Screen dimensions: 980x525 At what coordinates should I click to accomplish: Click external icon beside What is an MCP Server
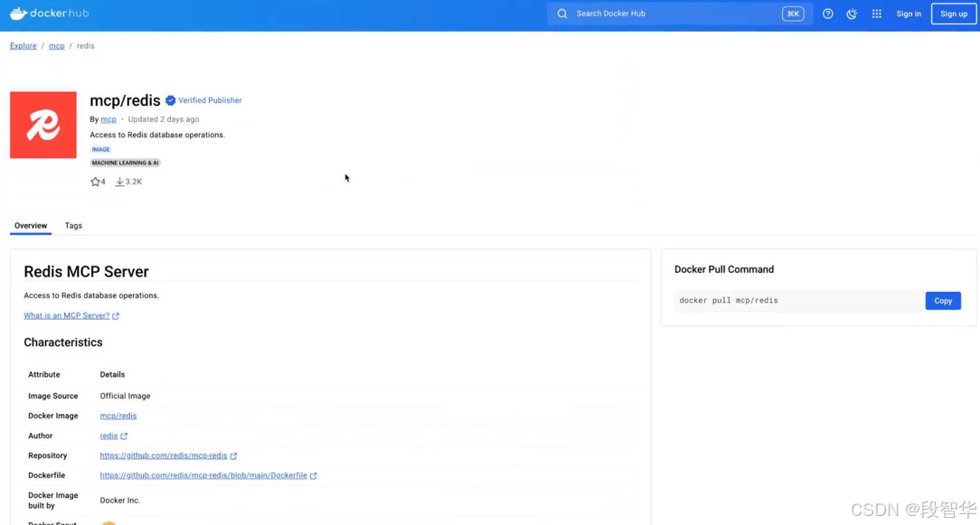click(116, 316)
